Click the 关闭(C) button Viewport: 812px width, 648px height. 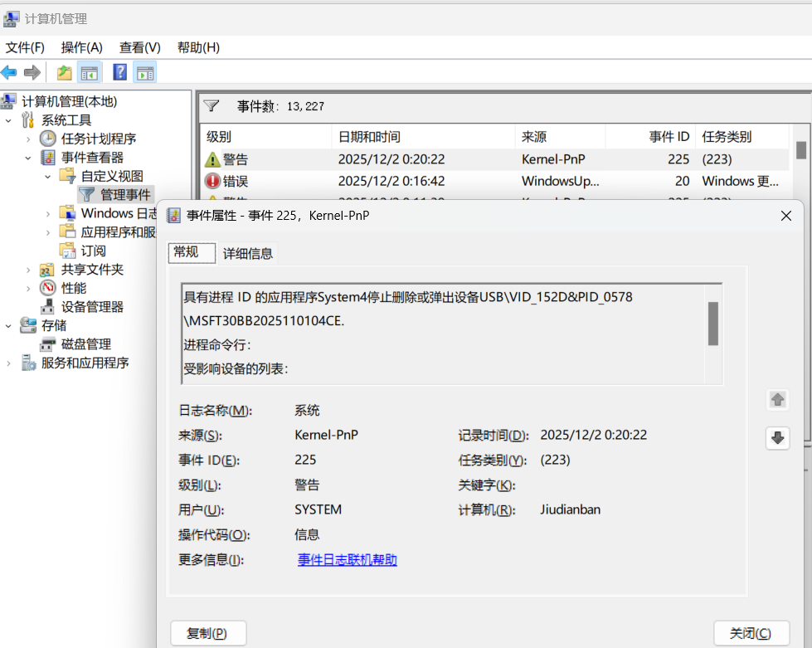pos(751,633)
